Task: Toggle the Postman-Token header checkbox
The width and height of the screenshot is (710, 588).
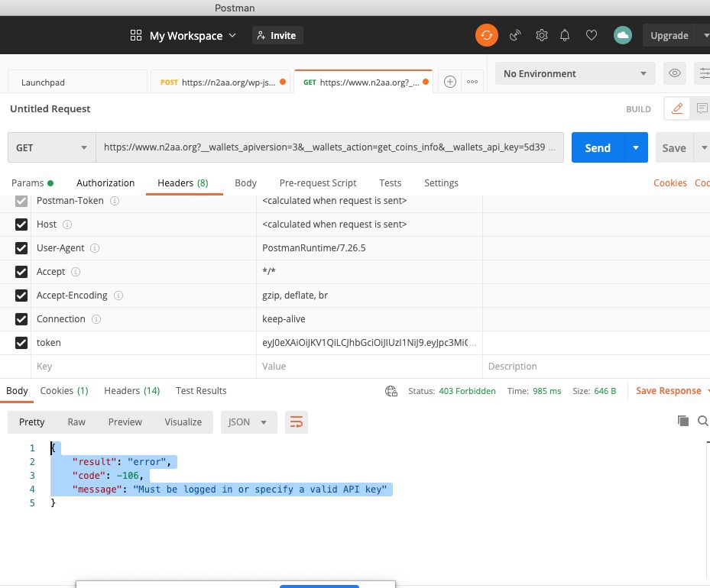Action: pos(21,201)
